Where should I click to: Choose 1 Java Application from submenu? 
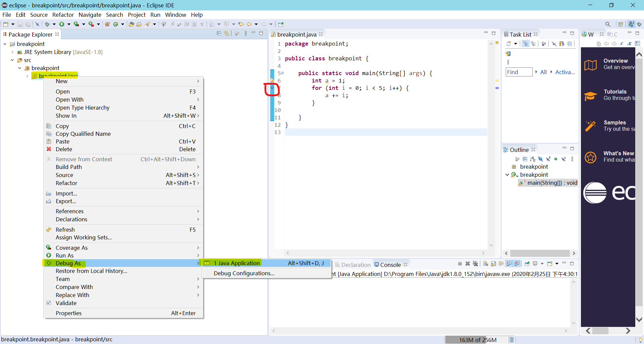(266, 263)
